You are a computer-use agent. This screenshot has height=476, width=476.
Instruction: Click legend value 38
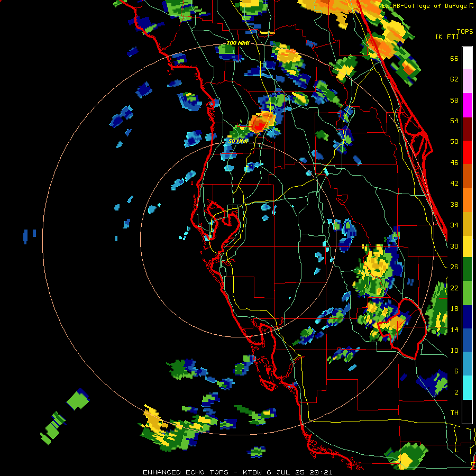454,204
